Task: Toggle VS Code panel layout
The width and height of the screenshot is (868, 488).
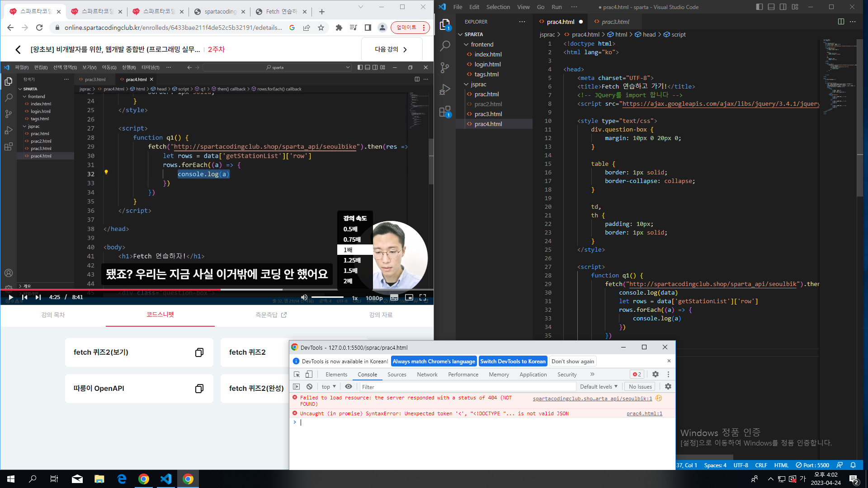Action: (771, 7)
